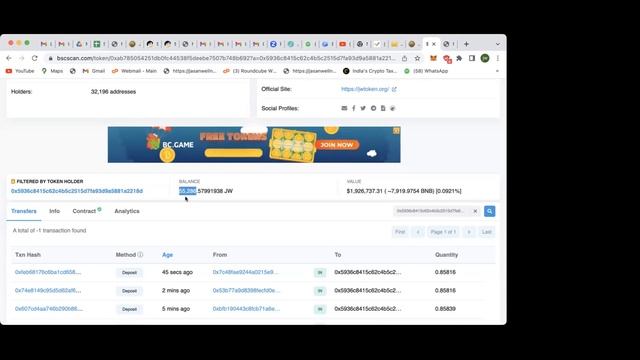Select the '32,196 addresses' holders text
The height and width of the screenshot is (360, 640).
[x=113, y=92]
